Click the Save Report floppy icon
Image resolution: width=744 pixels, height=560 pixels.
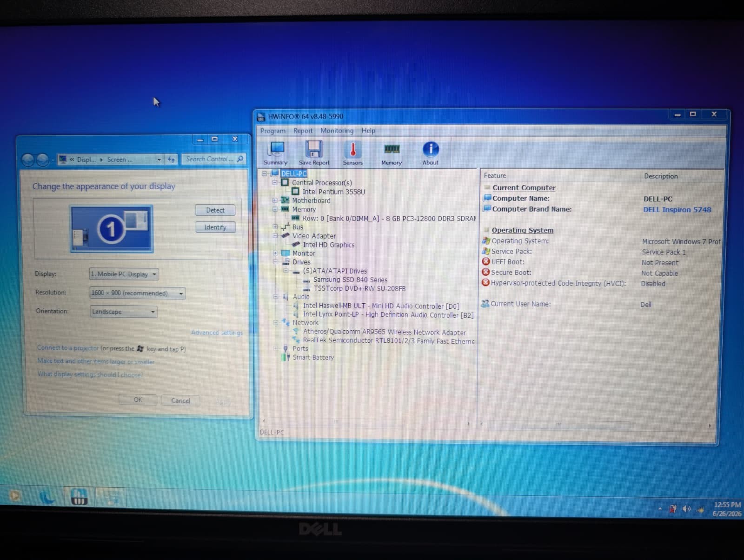[314, 153]
